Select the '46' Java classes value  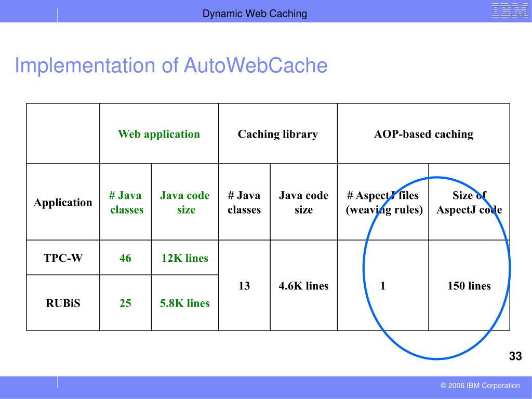125,258
